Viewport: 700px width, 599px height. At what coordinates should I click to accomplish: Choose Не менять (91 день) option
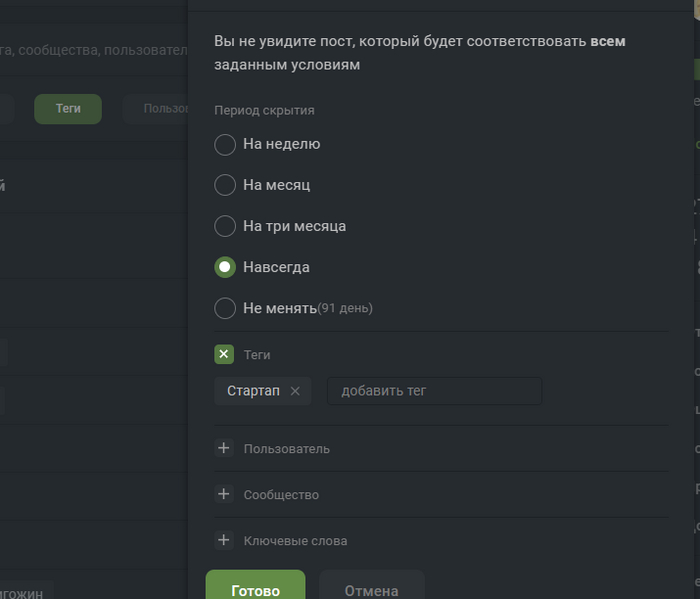225,308
